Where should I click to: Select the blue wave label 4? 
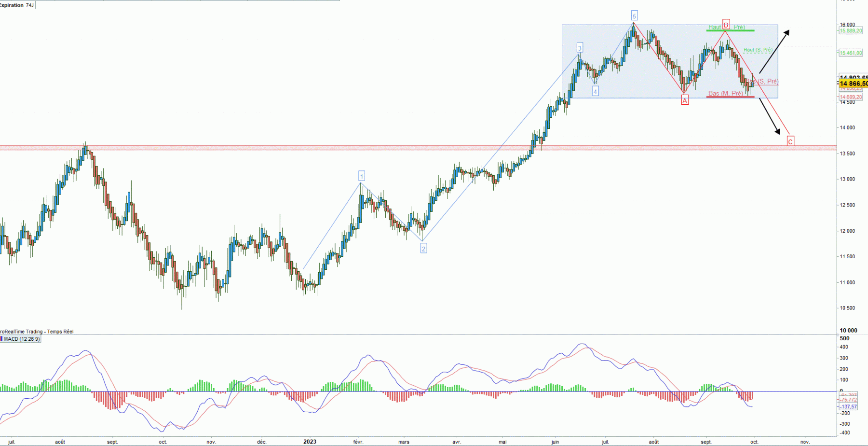(x=596, y=91)
